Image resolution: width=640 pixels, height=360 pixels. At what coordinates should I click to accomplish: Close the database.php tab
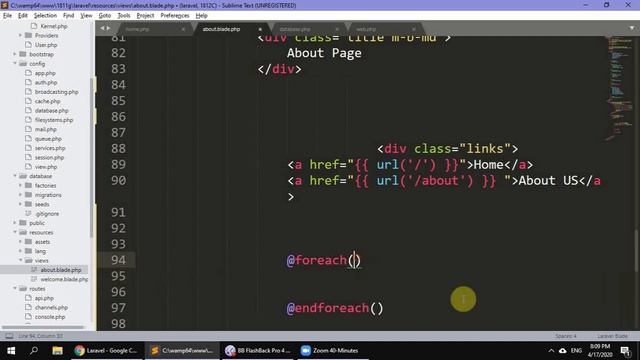pos(337,29)
